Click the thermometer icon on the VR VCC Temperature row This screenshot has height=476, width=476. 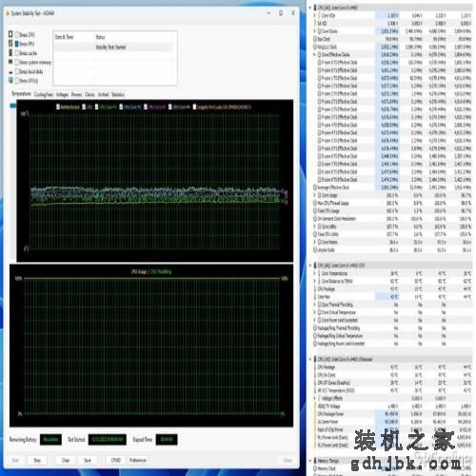(x=315, y=390)
